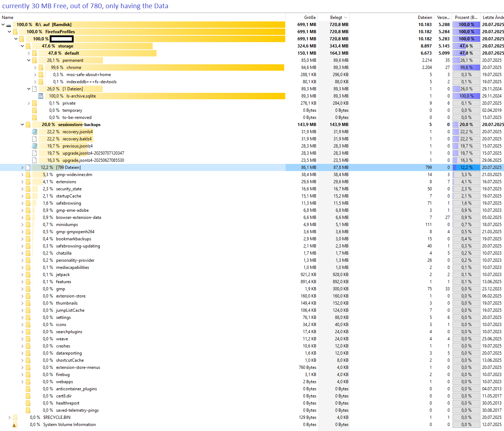Click the 20.07.2025 date for extension-store-menus
The image size is (504, 431).
point(492,367)
